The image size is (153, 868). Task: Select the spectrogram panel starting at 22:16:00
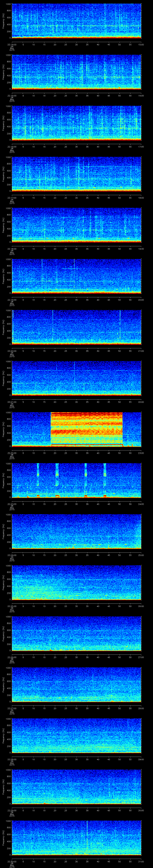[x=77, y=123]
